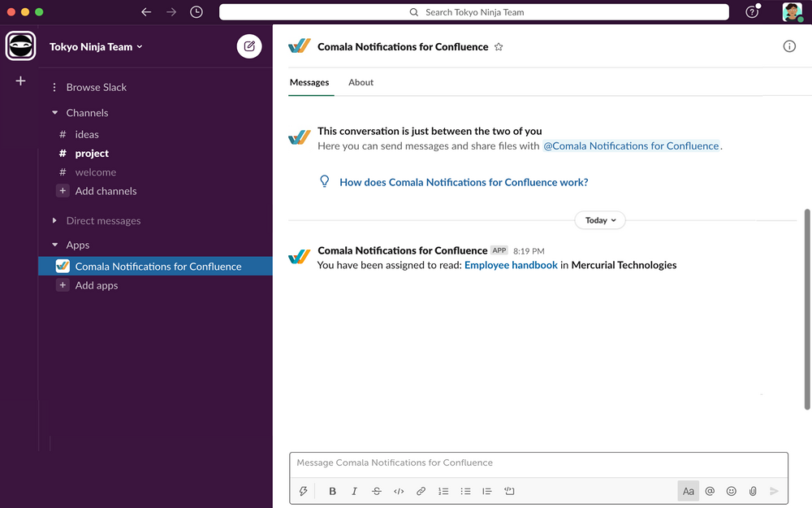Screen dimensions: 812x508
Task: Click the Comala Notifications message sender name
Action: tap(403, 250)
